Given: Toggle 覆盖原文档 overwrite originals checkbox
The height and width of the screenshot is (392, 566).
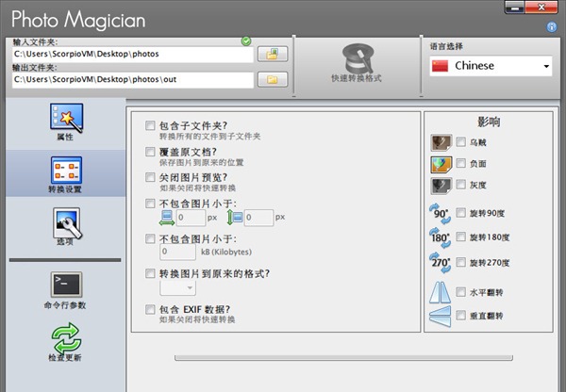Looking at the screenshot, I should 150,152.
